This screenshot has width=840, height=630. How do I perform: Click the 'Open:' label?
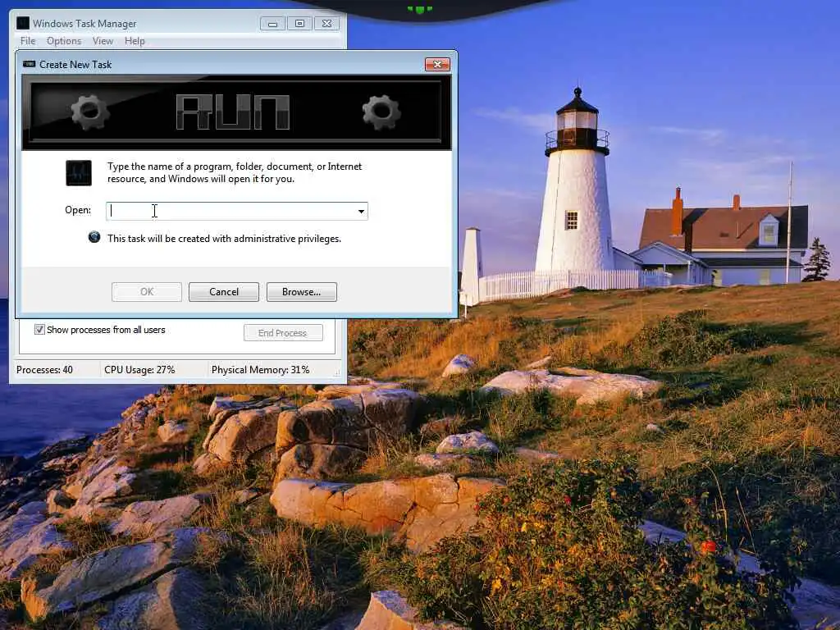click(78, 210)
